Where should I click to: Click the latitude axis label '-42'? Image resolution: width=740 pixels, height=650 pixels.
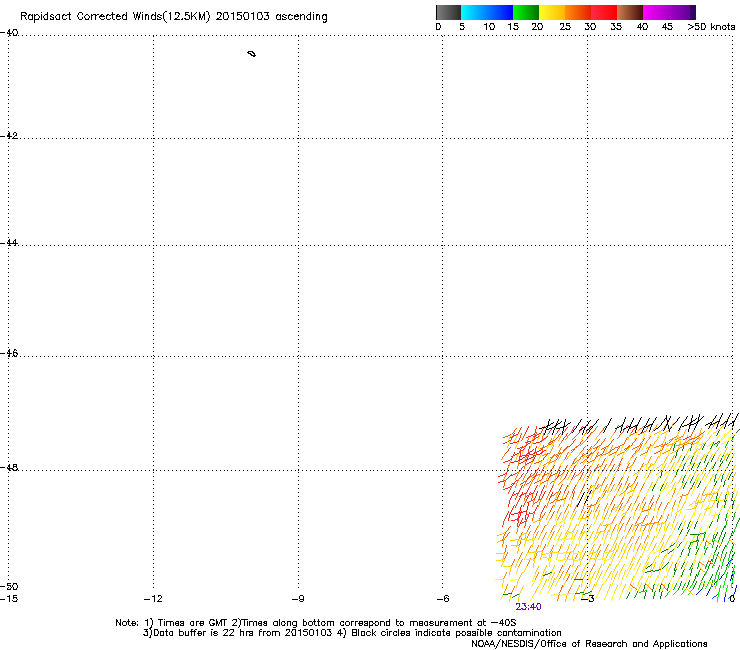click(9, 135)
